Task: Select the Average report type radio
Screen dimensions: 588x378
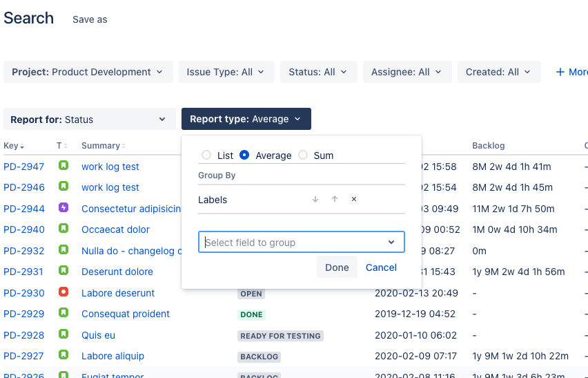Action: tap(244, 155)
